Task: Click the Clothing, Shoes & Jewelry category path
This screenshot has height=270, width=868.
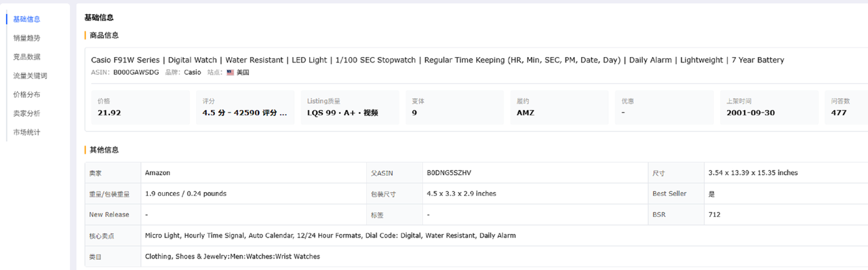Action: (233, 256)
